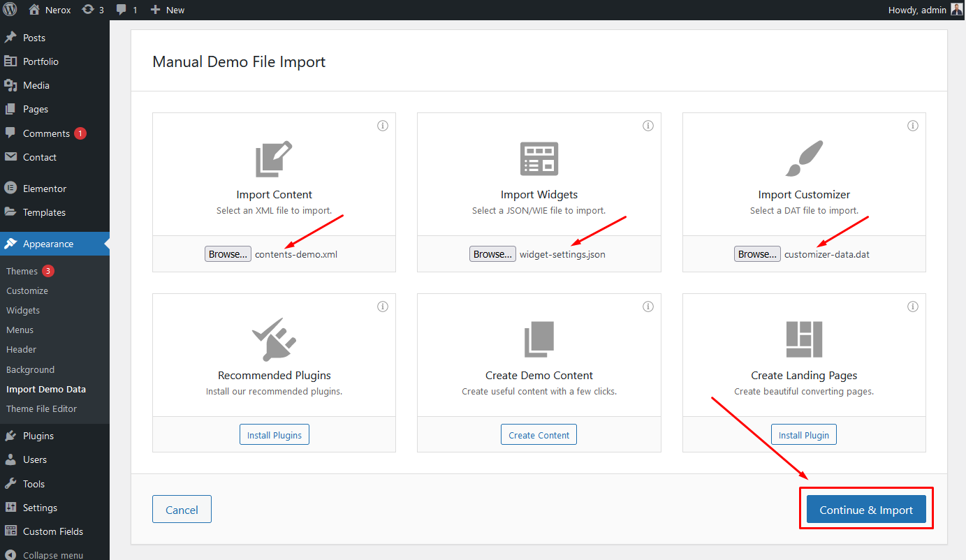Click info icon on Import Widgets card
The width and height of the screenshot is (966, 560).
[x=647, y=126]
